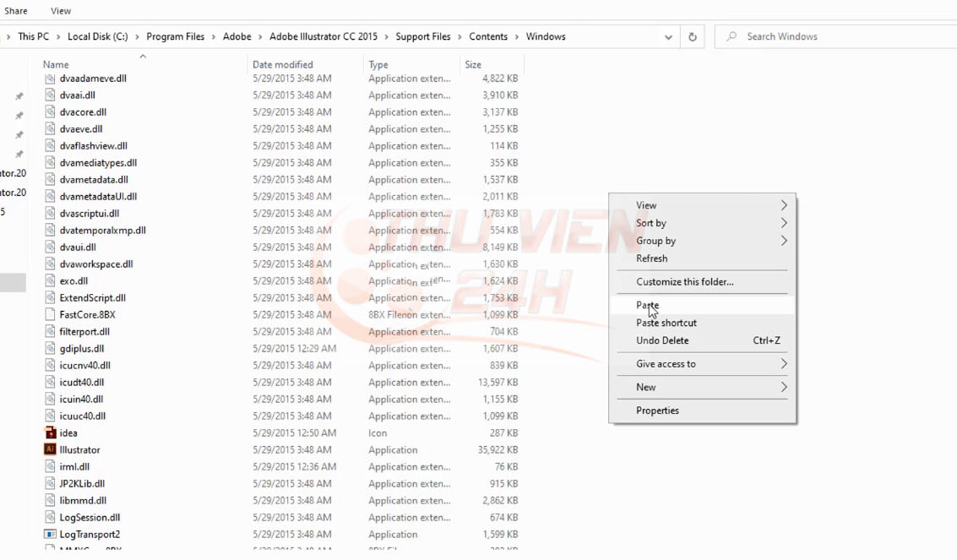Click the search magnifier icon
Image resolution: width=957 pixels, height=560 pixels.
pyautogui.click(x=731, y=36)
